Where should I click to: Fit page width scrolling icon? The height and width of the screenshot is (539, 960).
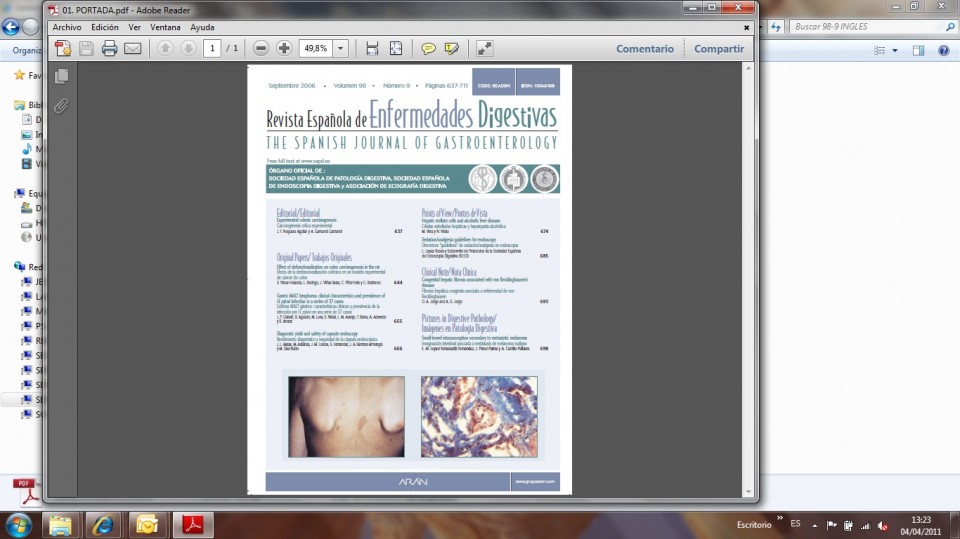[x=372, y=48]
